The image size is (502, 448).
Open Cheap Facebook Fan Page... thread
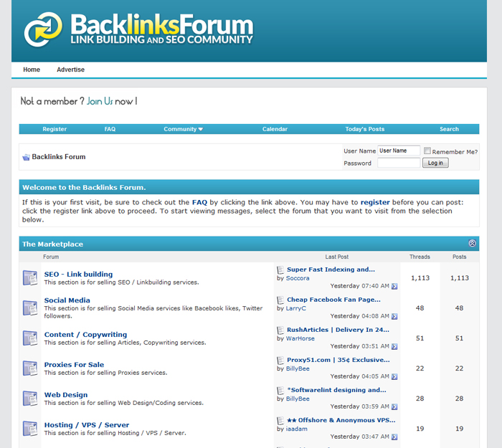click(333, 300)
